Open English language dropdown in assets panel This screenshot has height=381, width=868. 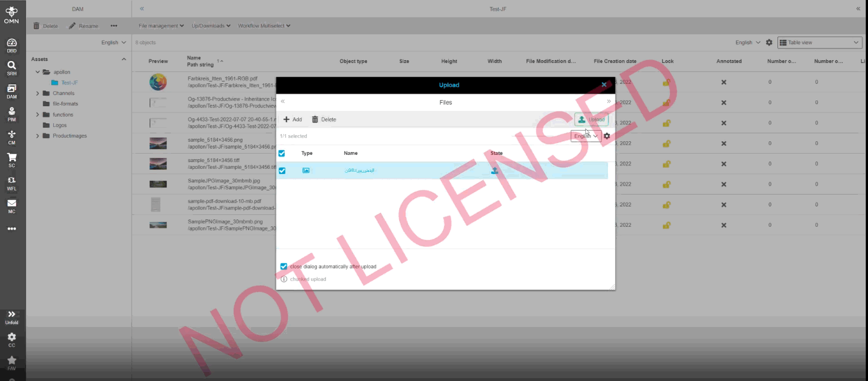114,42
